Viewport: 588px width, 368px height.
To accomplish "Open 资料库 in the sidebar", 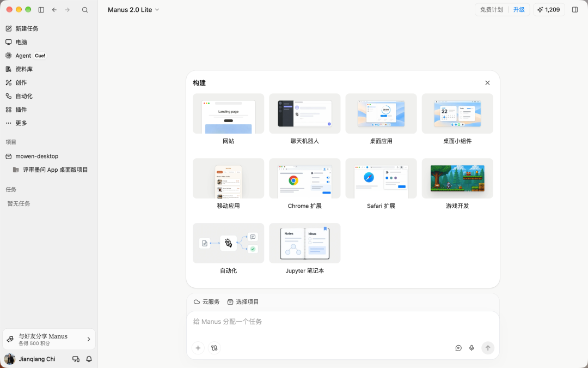I will [x=49, y=69].
